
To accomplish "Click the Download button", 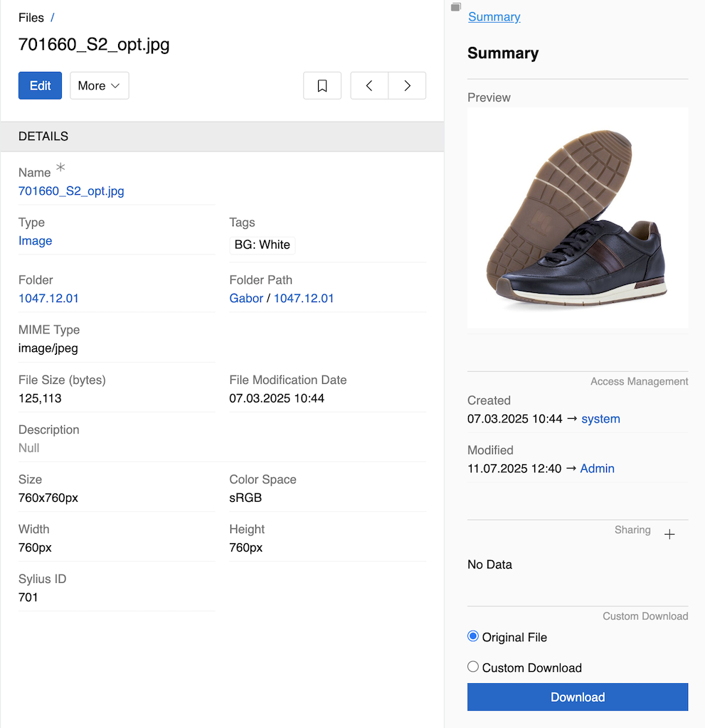I will click(578, 697).
